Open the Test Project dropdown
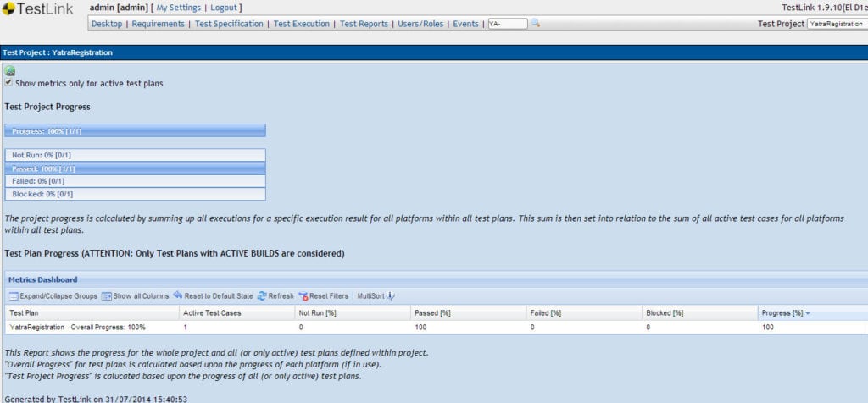 tap(837, 24)
